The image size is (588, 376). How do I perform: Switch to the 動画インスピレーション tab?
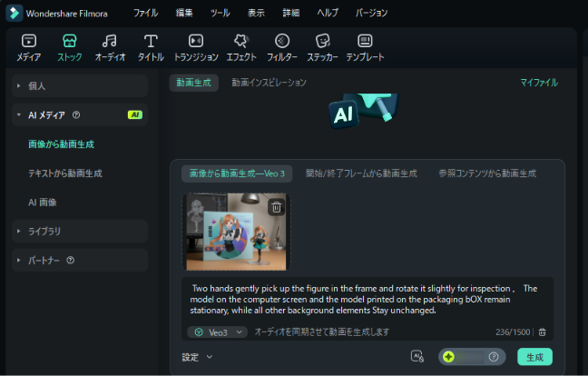tap(269, 83)
